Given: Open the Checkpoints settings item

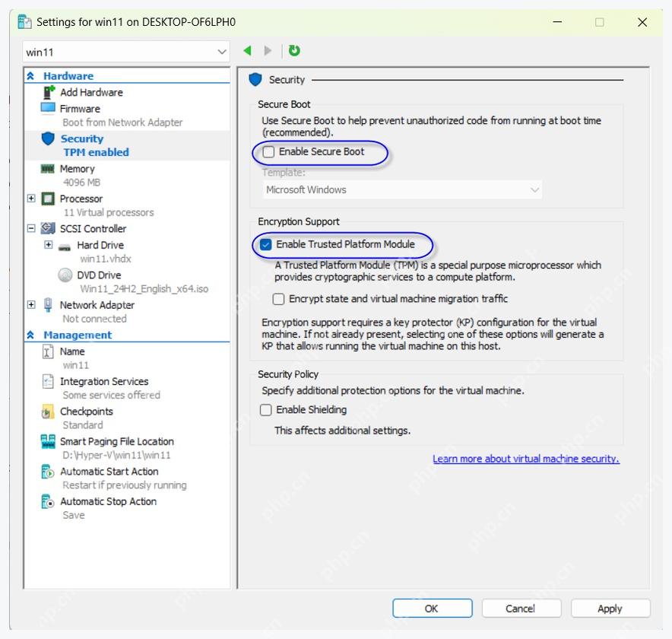Looking at the screenshot, I should click(x=87, y=412).
